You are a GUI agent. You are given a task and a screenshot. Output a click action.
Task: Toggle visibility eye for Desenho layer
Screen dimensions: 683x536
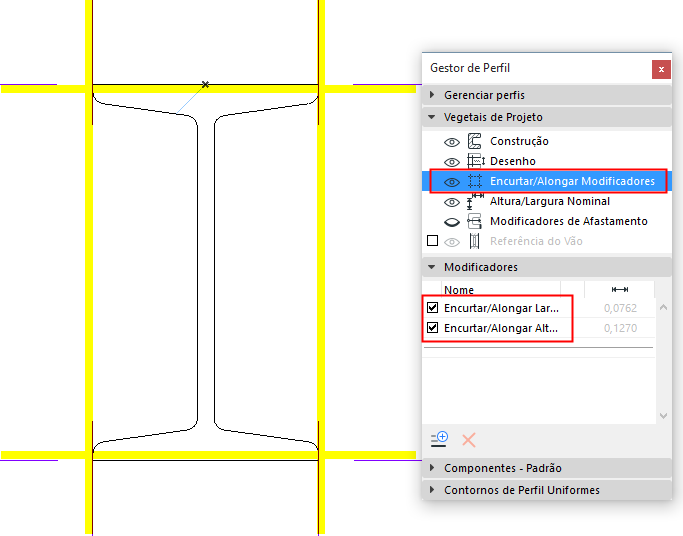tap(452, 162)
